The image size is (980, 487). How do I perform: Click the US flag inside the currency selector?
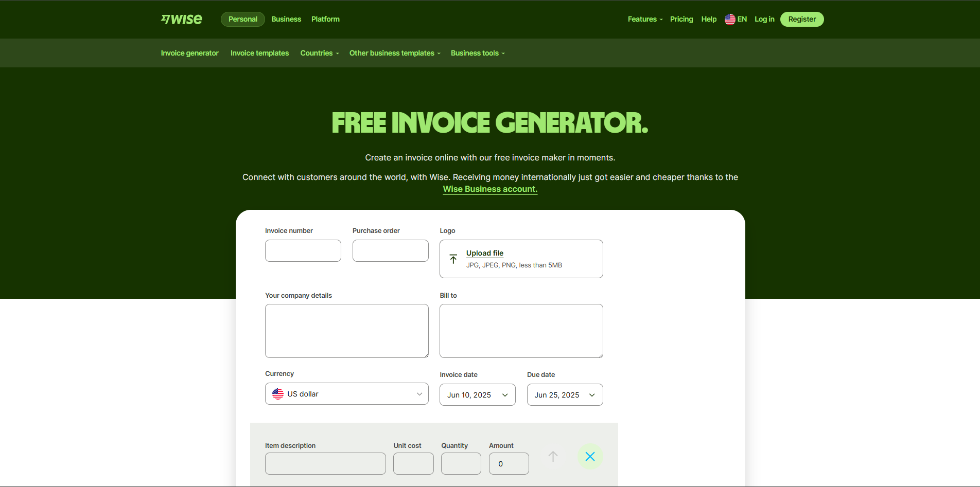click(278, 393)
